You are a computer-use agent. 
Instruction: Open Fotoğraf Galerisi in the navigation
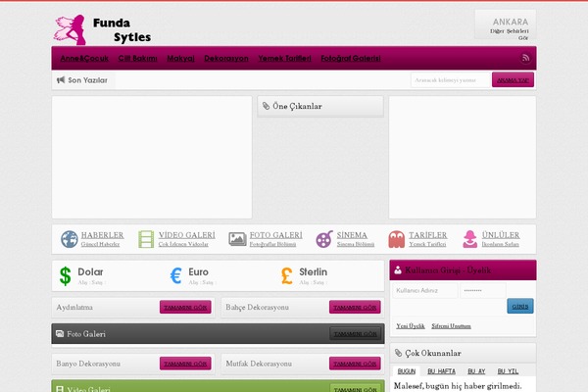coord(351,58)
